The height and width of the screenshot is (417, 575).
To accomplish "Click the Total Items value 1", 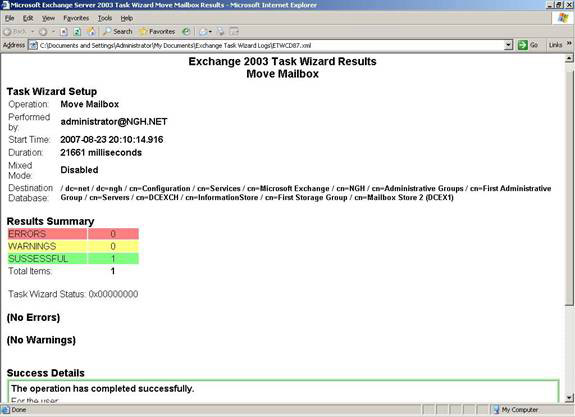I will [x=113, y=271].
